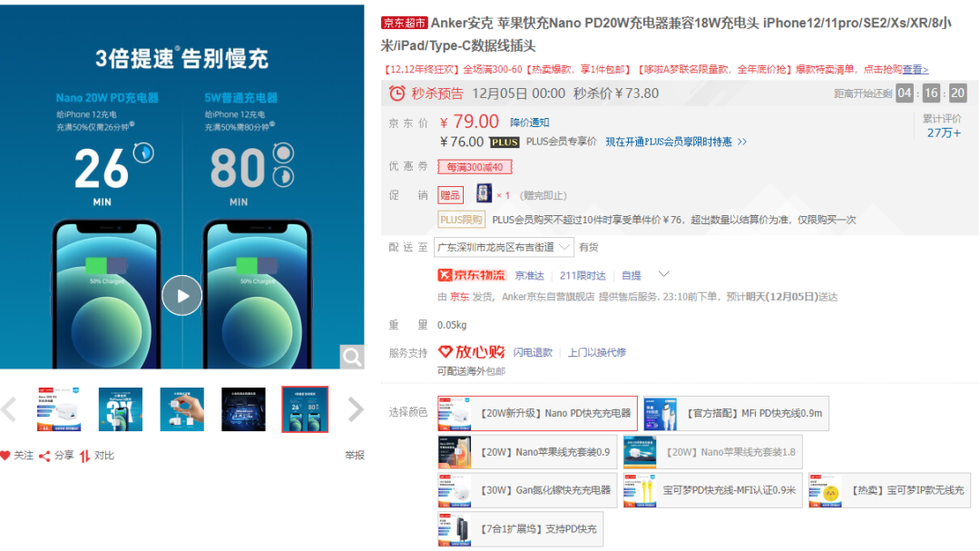
Task: Select 【20W】Nano苹果线充套装1.8 option
Action: click(x=712, y=452)
